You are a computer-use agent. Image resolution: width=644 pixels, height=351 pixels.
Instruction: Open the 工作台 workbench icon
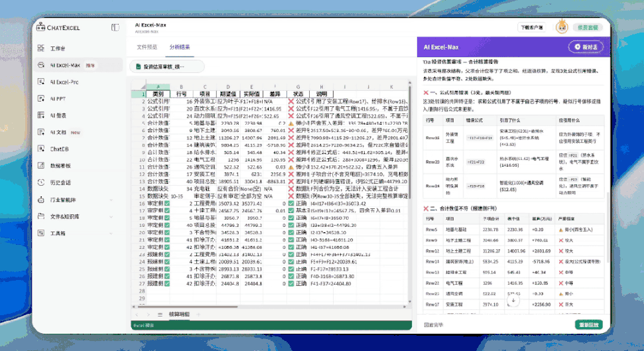[x=41, y=48]
